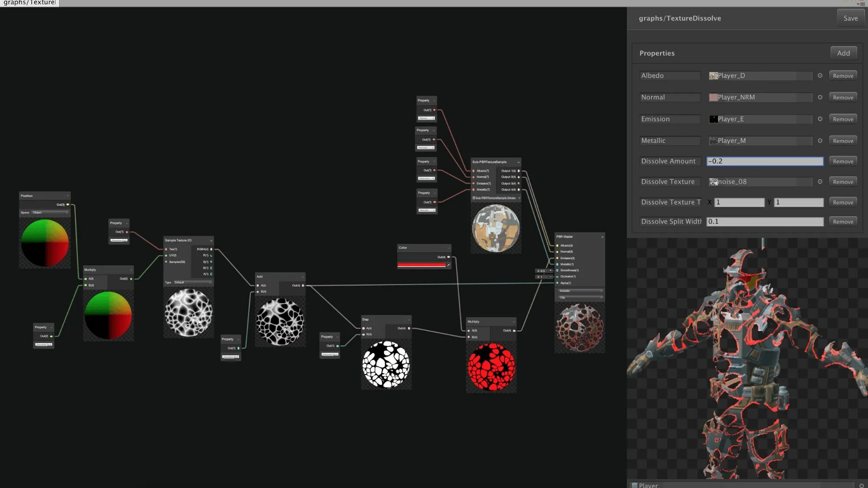Image resolution: width=868 pixels, height=488 pixels.
Task: Click the Emission(3) input port on PBR Master
Action: [557, 258]
